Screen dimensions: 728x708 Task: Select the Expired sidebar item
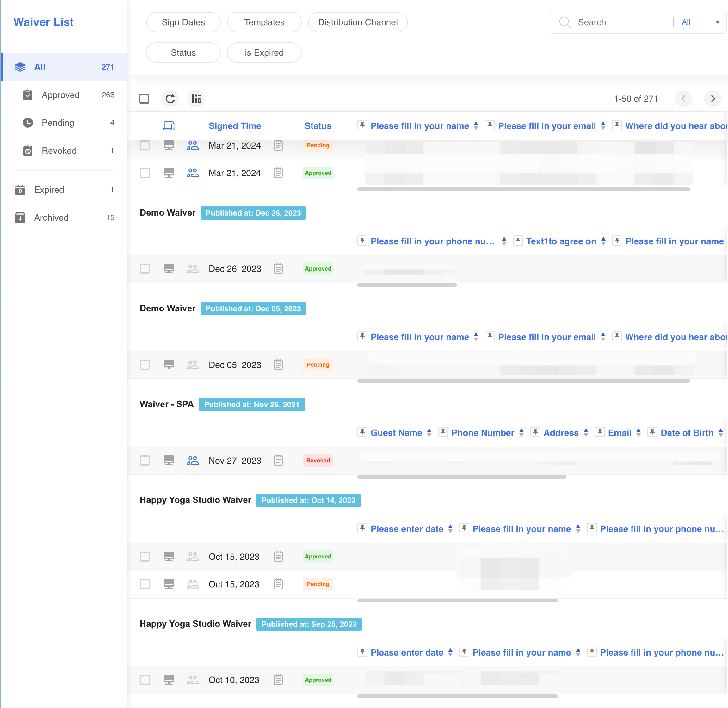point(64,190)
